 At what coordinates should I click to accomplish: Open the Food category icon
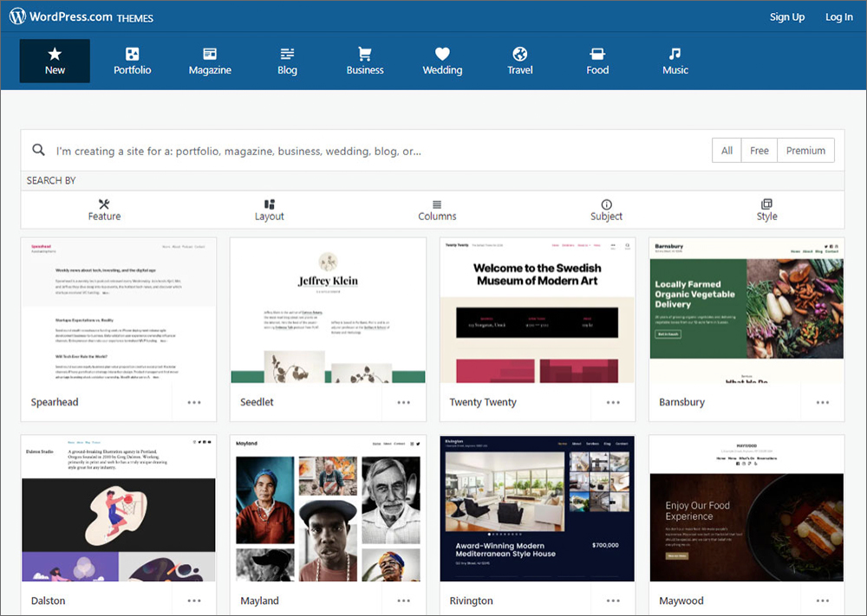pos(597,54)
